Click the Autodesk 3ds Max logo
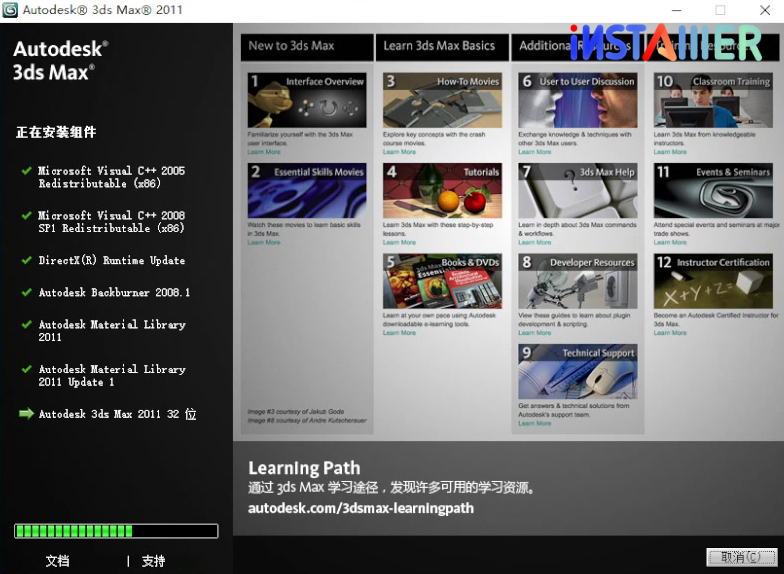This screenshot has height=574, width=784. tap(60, 60)
